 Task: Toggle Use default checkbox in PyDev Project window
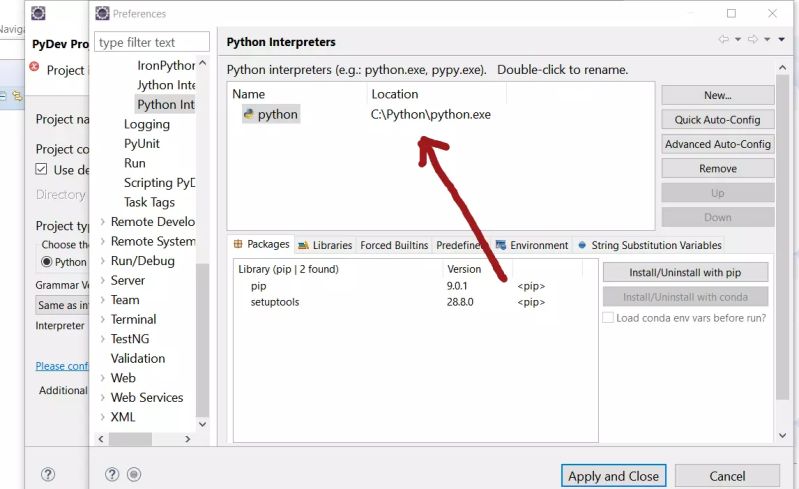coord(41,169)
